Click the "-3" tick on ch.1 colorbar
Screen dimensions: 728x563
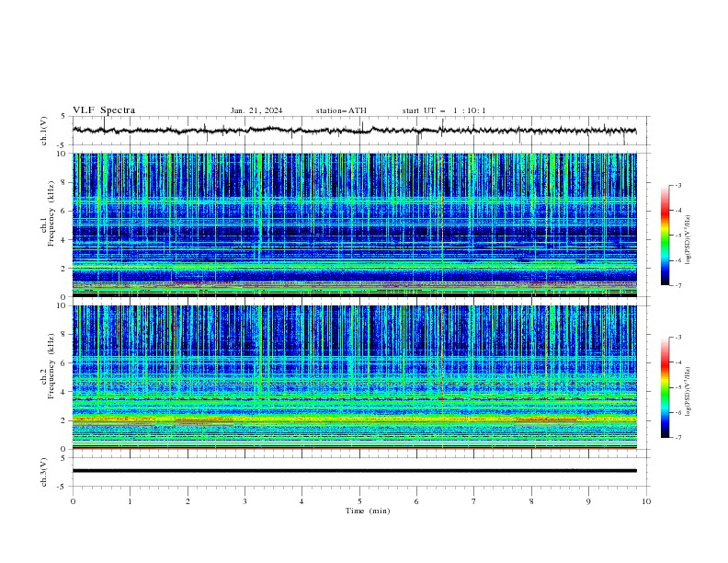677,185
